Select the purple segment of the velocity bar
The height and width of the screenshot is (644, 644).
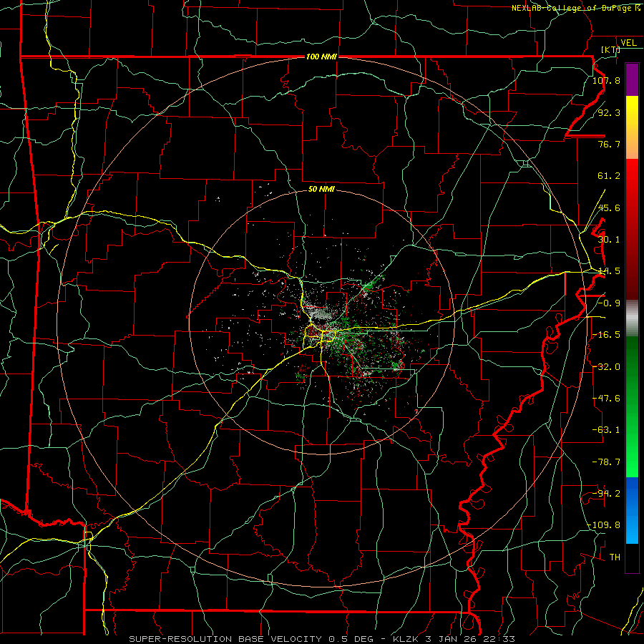tap(632, 79)
